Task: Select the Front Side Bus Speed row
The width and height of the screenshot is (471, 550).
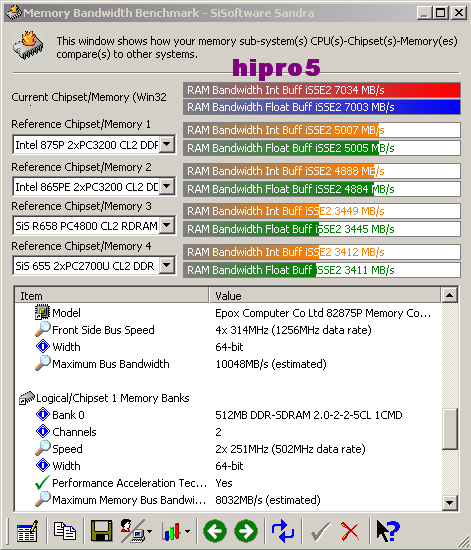Action: [x=228, y=330]
